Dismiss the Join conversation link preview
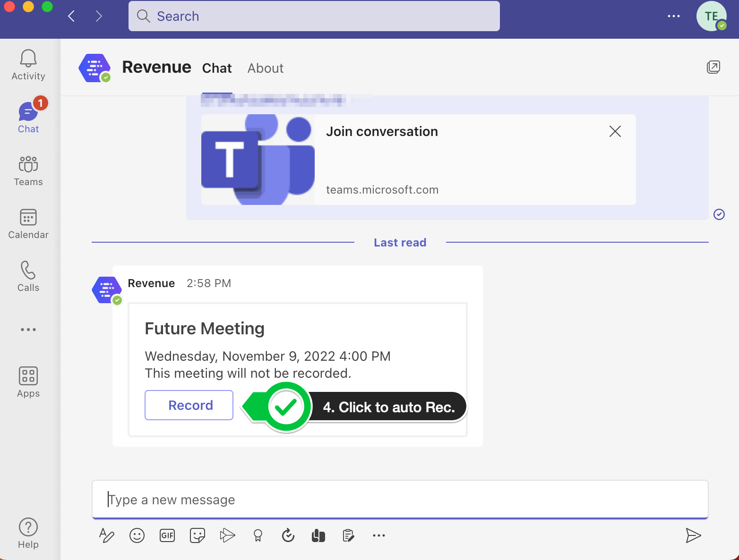 click(615, 131)
